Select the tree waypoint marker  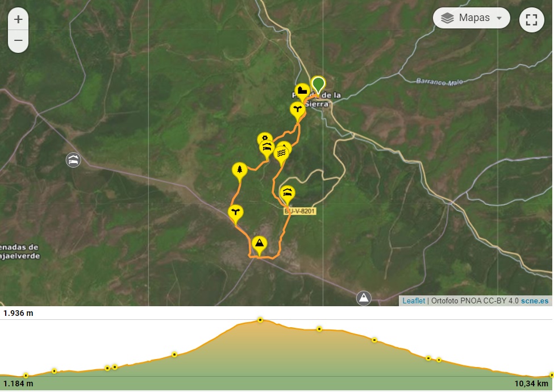point(240,172)
